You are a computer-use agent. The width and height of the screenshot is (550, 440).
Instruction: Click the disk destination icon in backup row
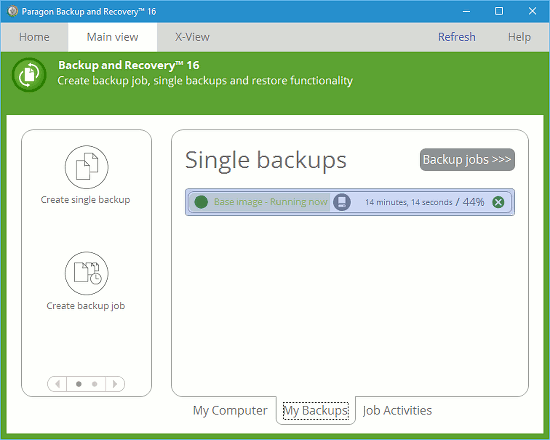[342, 202]
